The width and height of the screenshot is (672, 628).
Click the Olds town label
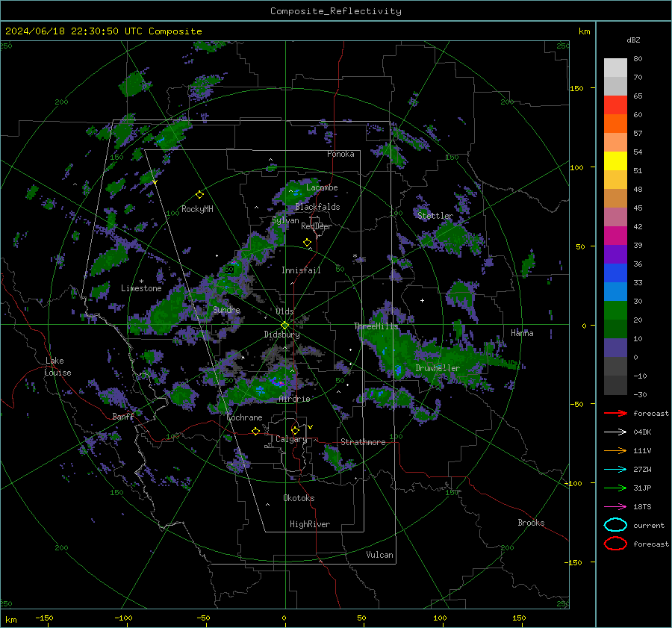point(284,311)
